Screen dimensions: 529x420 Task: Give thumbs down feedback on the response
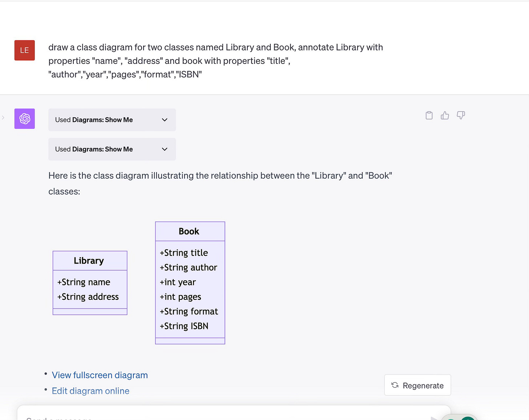(x=461, y=115)
